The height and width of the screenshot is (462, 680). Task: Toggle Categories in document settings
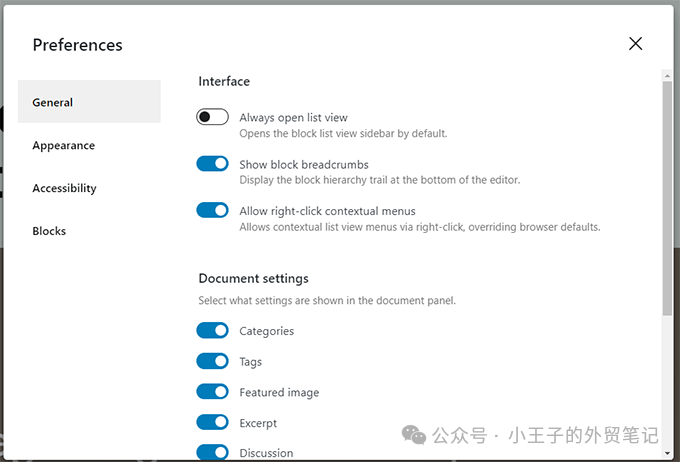click(x=212, y=330)
